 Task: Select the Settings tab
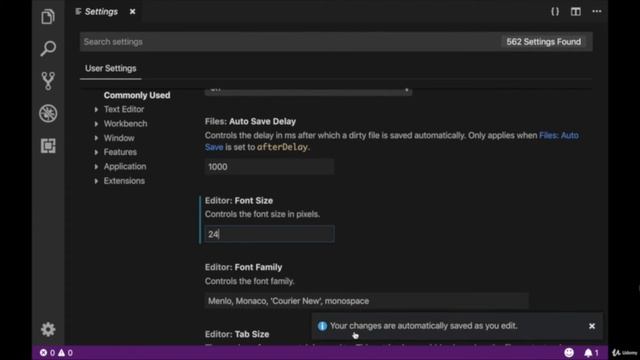[101, 12]
